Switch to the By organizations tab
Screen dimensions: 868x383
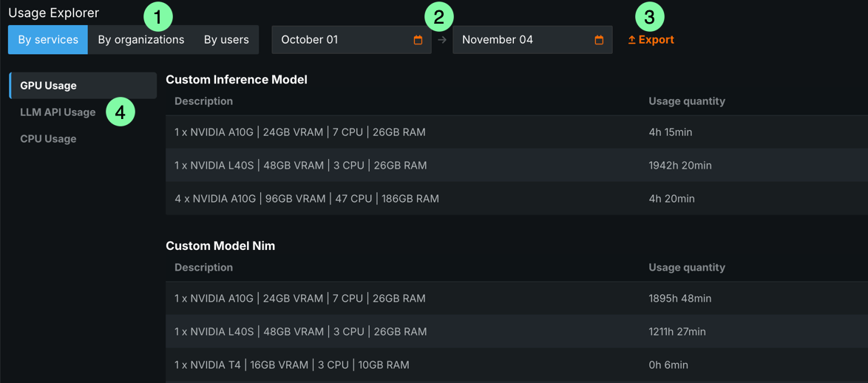[140, 40]
